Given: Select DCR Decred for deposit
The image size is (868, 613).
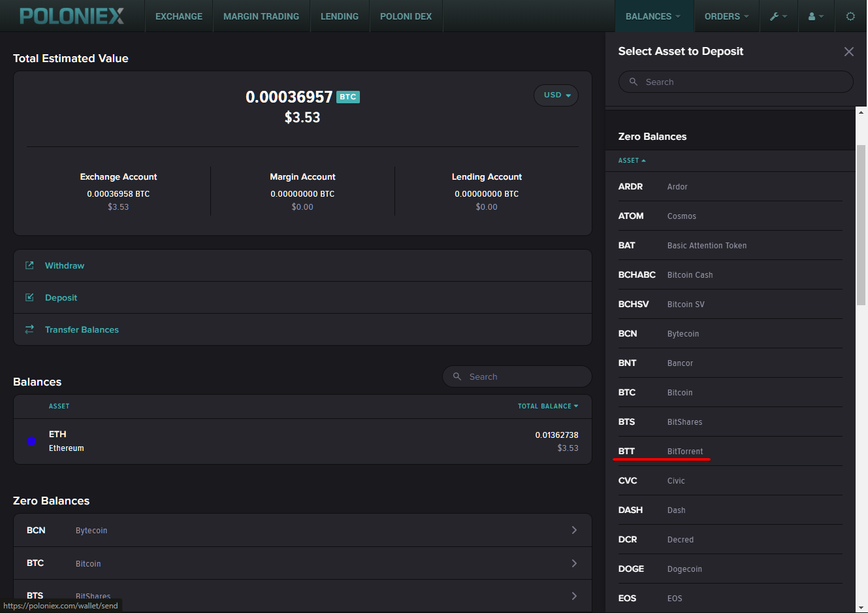Looking at the screenshot, I should [x=730, y=539].
